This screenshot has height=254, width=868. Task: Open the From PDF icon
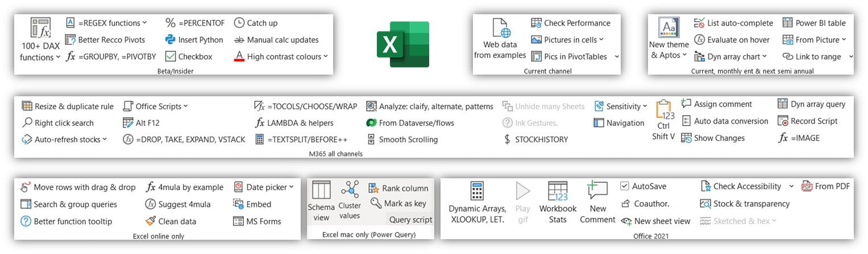pyautogui.click(x=807, y=186)
